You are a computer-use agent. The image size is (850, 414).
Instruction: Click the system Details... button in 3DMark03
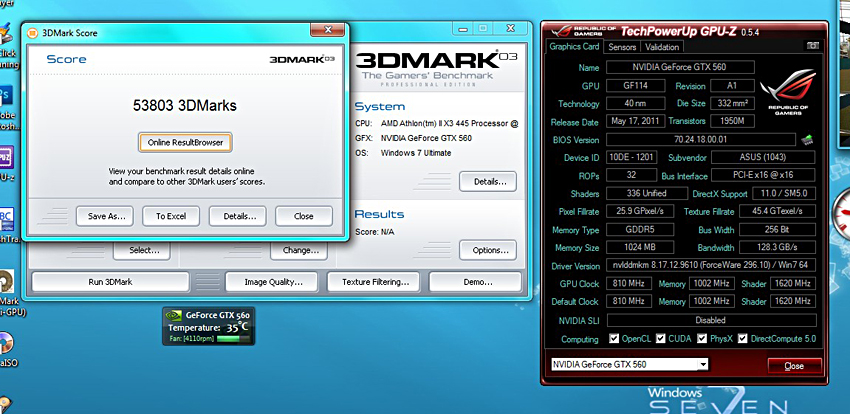coord(488,182)
